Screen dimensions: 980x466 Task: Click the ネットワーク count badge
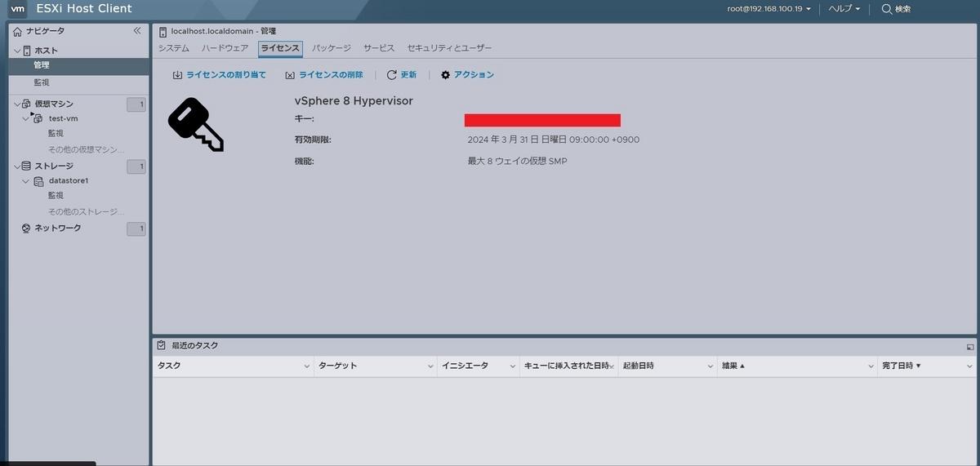(136, 229)
